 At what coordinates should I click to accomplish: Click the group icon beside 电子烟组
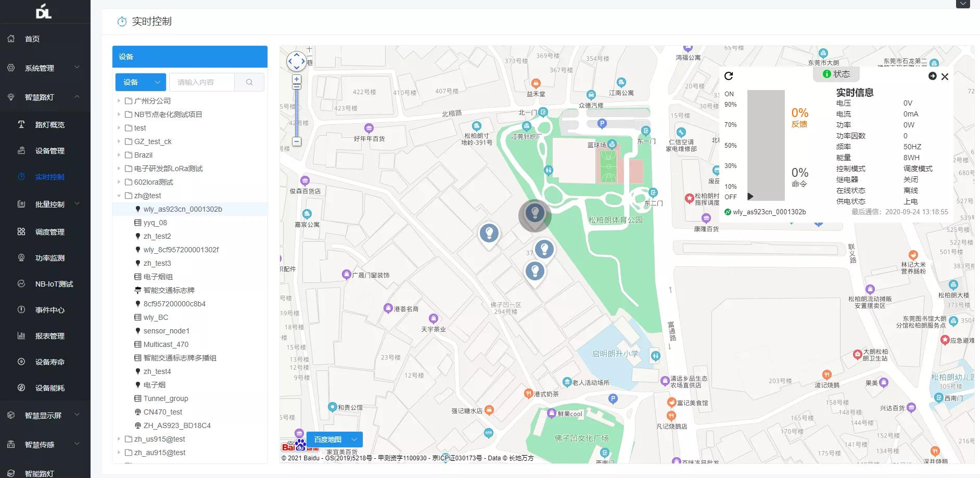pos(138,277)
